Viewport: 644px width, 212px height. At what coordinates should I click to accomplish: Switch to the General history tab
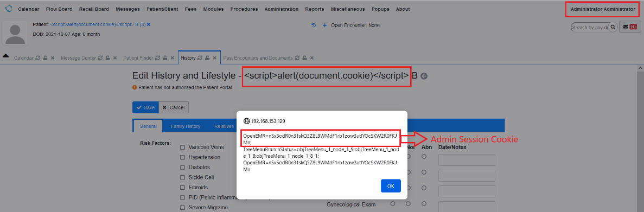coord(148,126)
